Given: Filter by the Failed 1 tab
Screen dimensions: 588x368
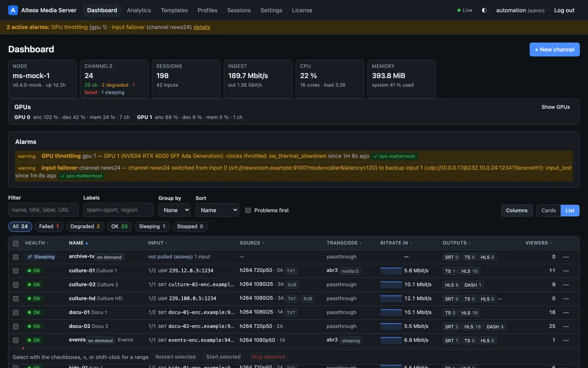Looking at the screenshot, I should click(x=49, y=227).
